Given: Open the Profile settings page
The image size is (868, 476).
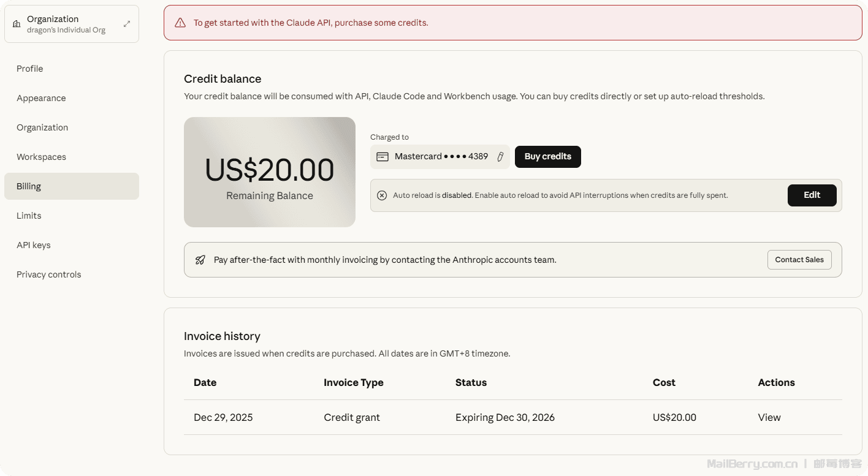Looking at the screenshot, I should (x=30, y=69).
